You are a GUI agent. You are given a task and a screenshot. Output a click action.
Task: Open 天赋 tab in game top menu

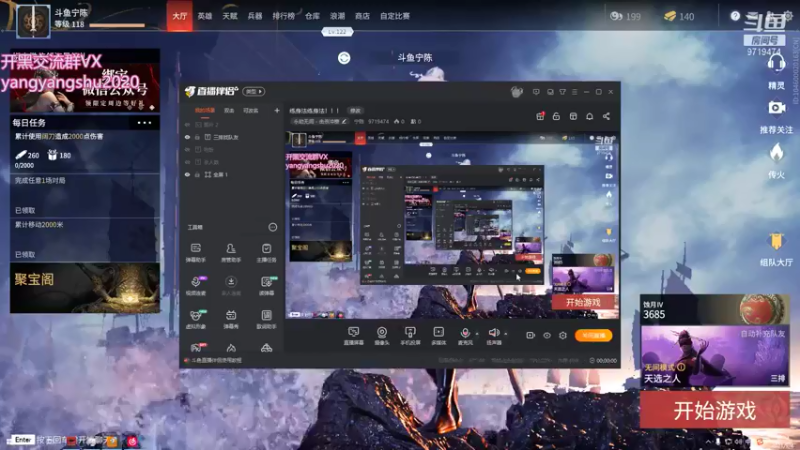(230, 16)
